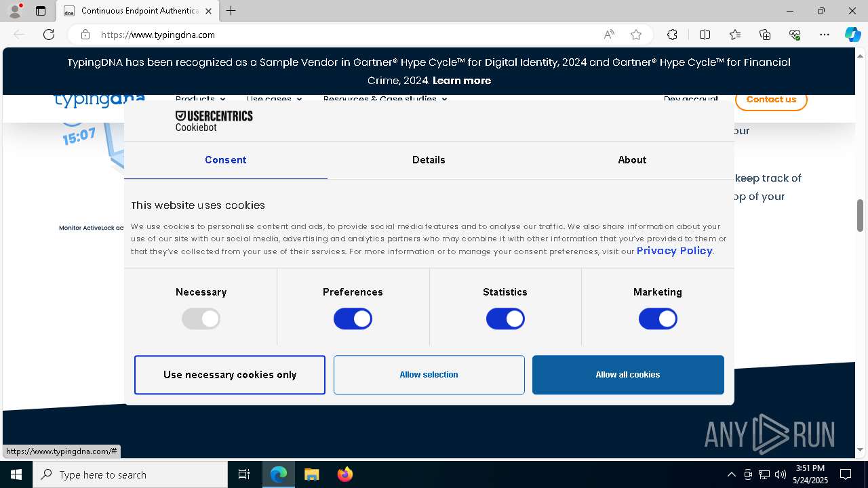Image resolution: width=868 pixels, height=488 pixels.
Task: View site information lock icon
Action: 85,35
